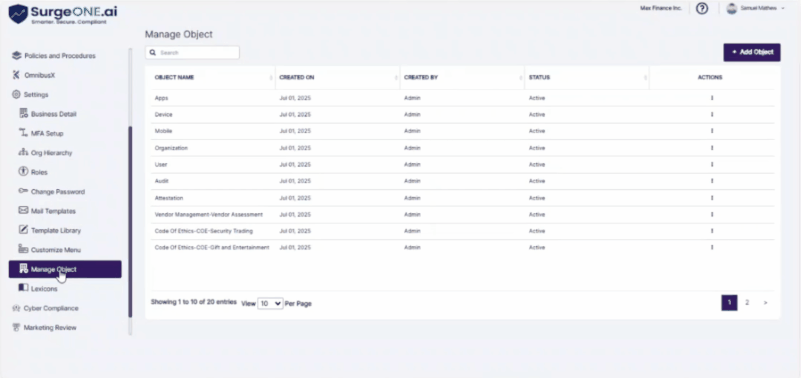Click the OmnibusX sidebar icon
The width and height of the screenshot is (801, 378).
coord(16,75)
